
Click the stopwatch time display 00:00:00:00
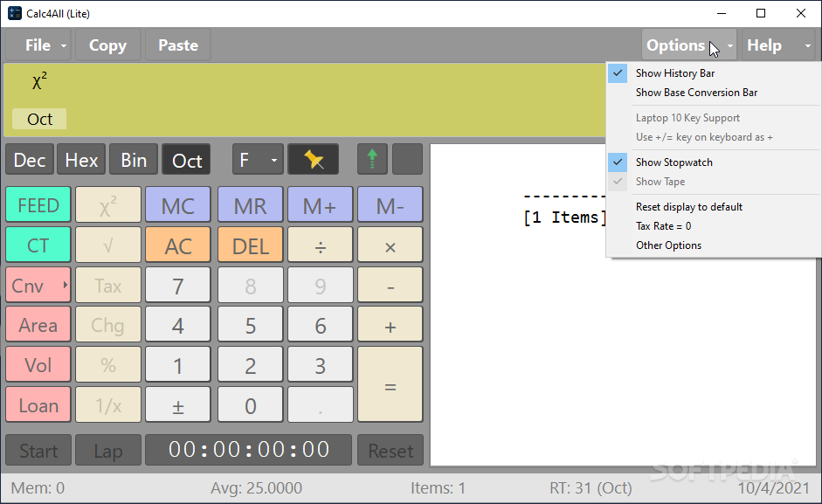pos(248,450)
